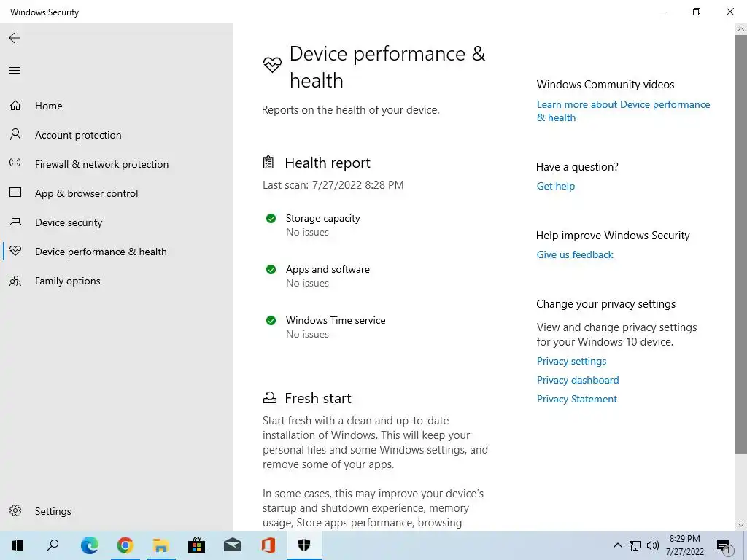Launch Google Chrome from the taskbar
747x560 pixels.
coord(125,545)
